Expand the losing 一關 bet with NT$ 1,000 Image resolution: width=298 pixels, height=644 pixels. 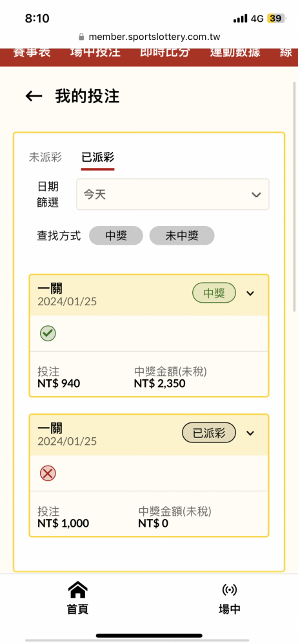pyautogui.click(x=250, y=433)
